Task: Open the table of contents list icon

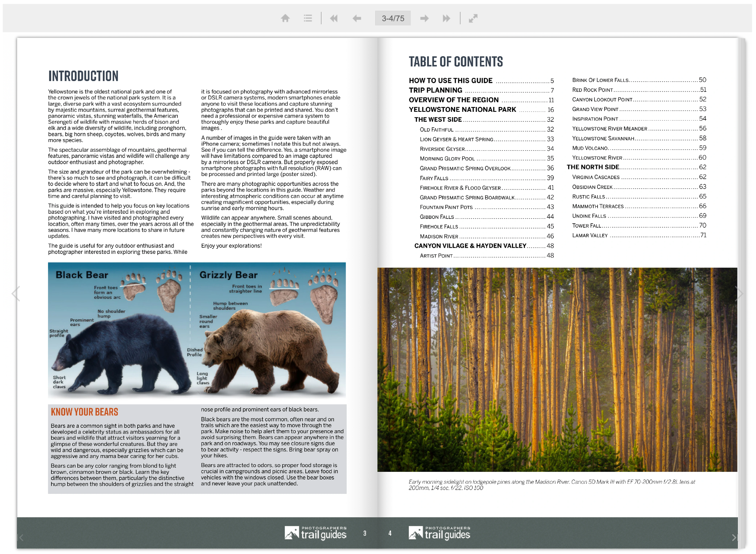Action: pyautogui.click(x=308, y=18)
